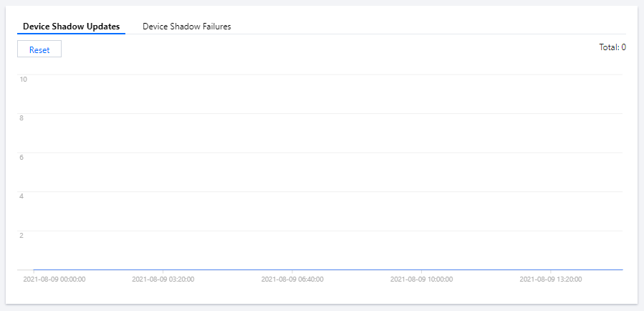Select the 2021-08-09 03:20:00 x-axis label

(x=163, y=279)
